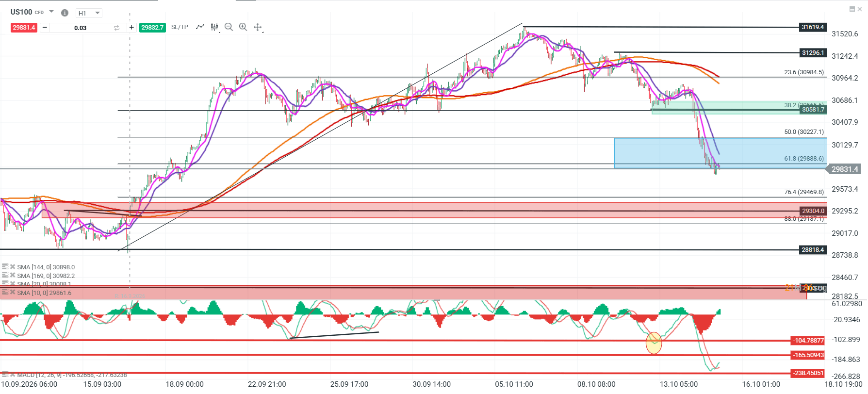Select the 31619.4 horizontal line price label

tap(813, 27)
